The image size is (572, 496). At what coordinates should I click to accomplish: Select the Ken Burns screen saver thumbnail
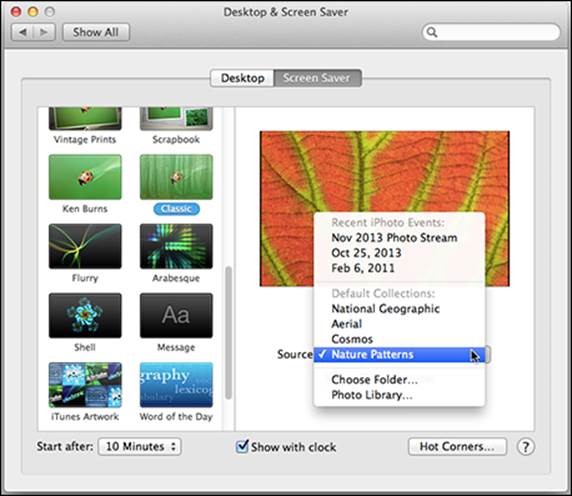[x=85, y=177]
